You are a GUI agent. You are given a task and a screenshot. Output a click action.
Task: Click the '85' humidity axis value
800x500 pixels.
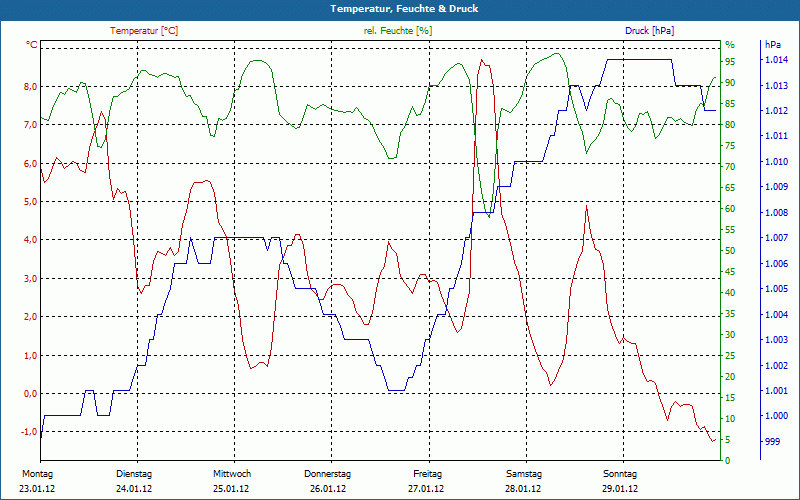pos(730,104)
